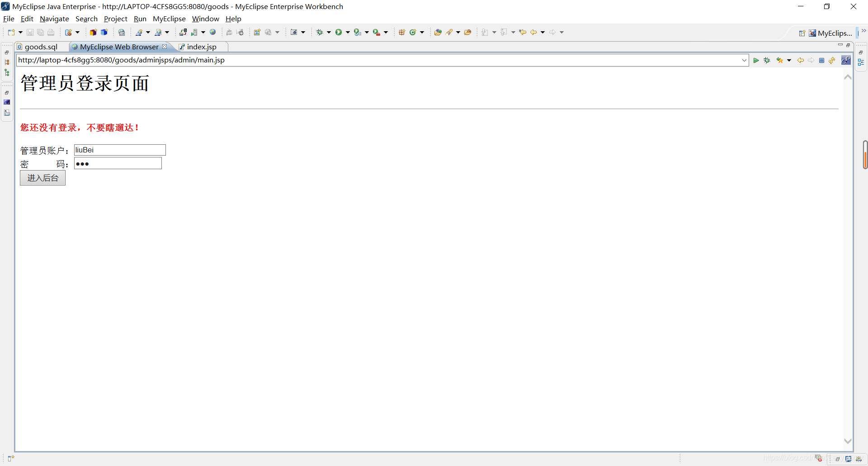Open the Navigate menu
The image size is (868, 466).
pyautogui.click(x=54, y=19)
